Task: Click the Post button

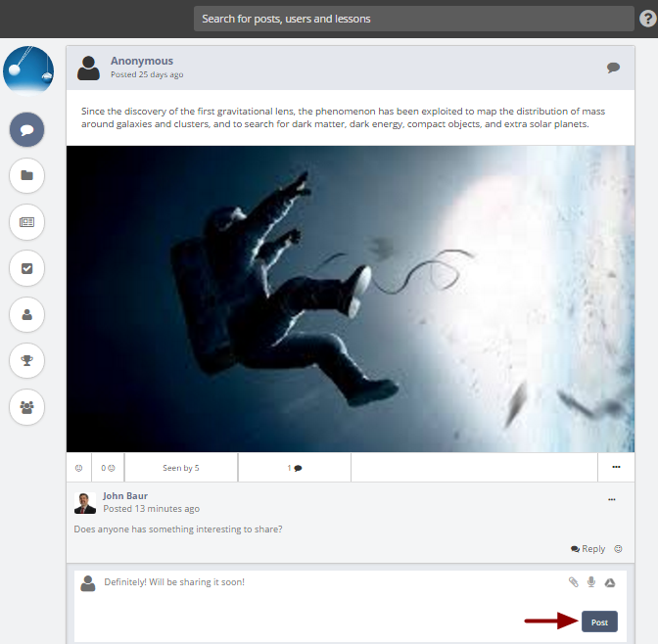Action: pyautogui.click(x=599, y=621)
